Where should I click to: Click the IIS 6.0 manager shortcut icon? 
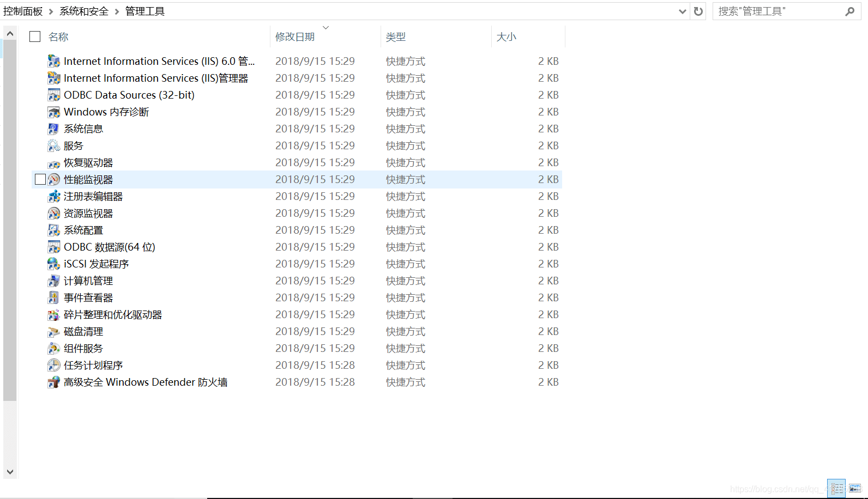[x=53, y=61]
